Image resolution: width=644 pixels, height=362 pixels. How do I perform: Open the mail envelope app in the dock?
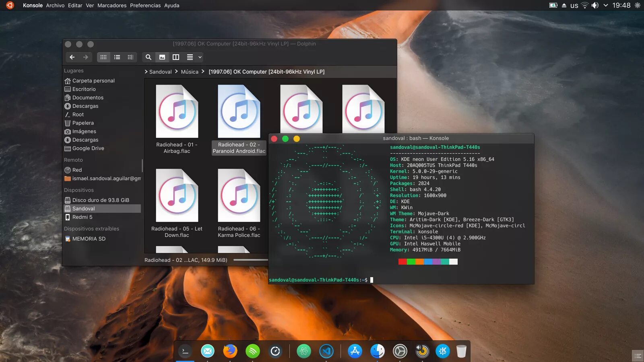point(208,351)
